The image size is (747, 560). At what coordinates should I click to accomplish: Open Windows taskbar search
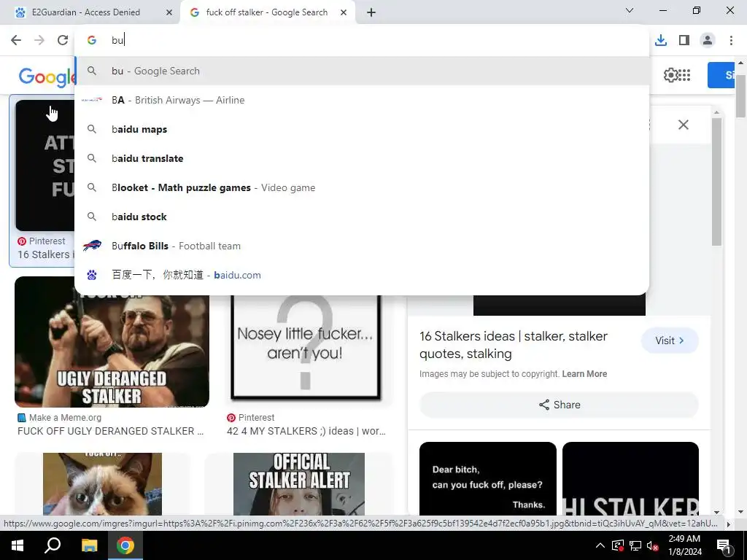tap(53, 545)
